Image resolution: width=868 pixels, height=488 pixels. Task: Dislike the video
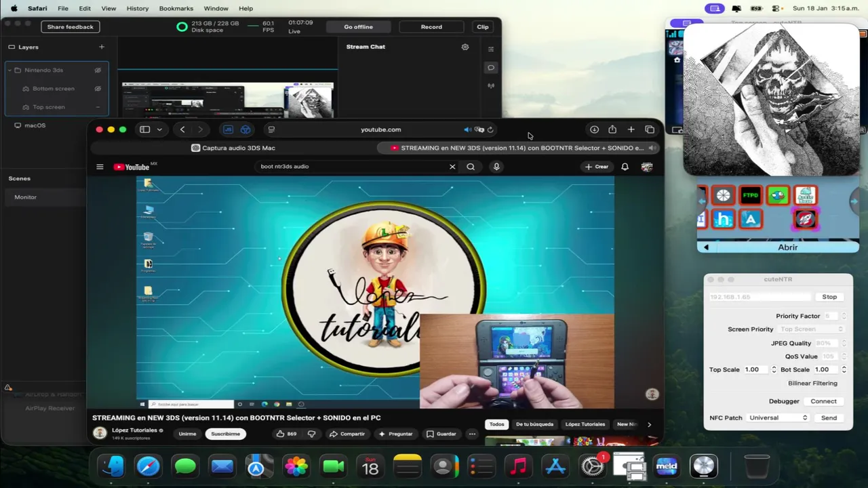click(312, 434)
